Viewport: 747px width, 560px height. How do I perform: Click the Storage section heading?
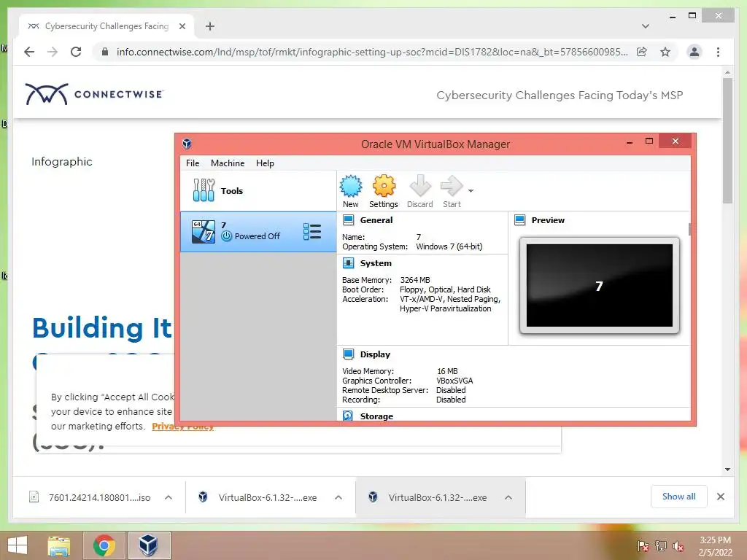tap(376, 416)
